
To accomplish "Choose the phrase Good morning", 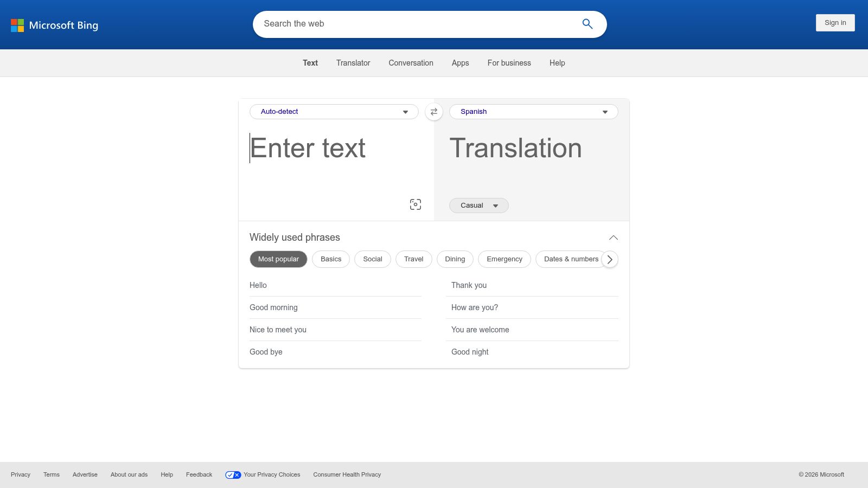I will pyautogui.click(x=335, y=307).
